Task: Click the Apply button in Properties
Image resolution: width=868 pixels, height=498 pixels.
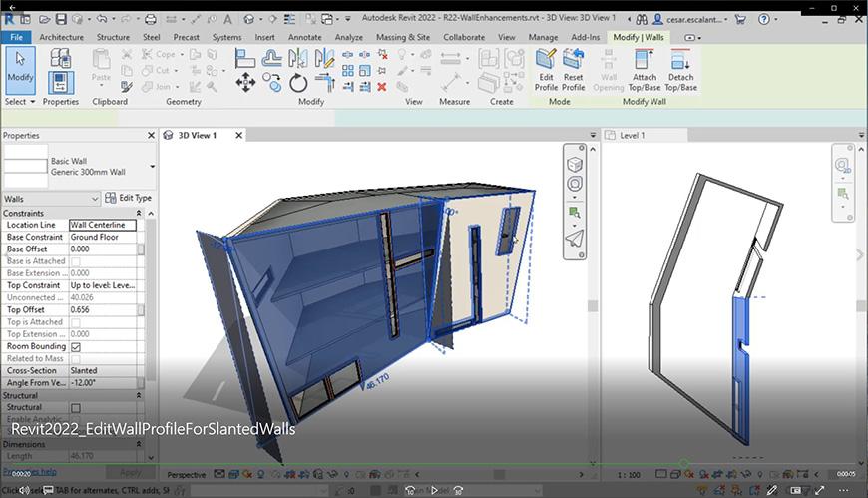Action: coord(131,472)
